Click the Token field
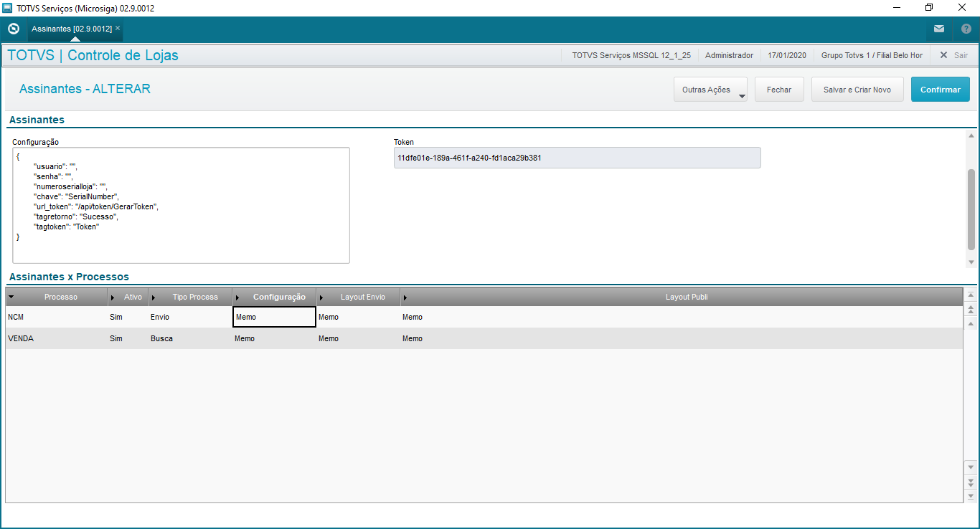Screen dimensions: 980x529 click(577, 158)
